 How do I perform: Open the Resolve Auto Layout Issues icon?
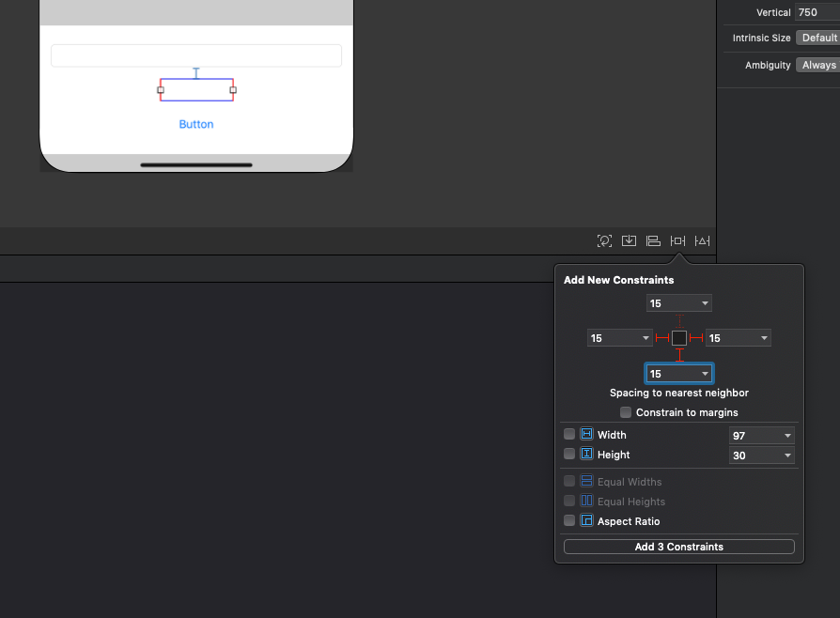point(702,241)
